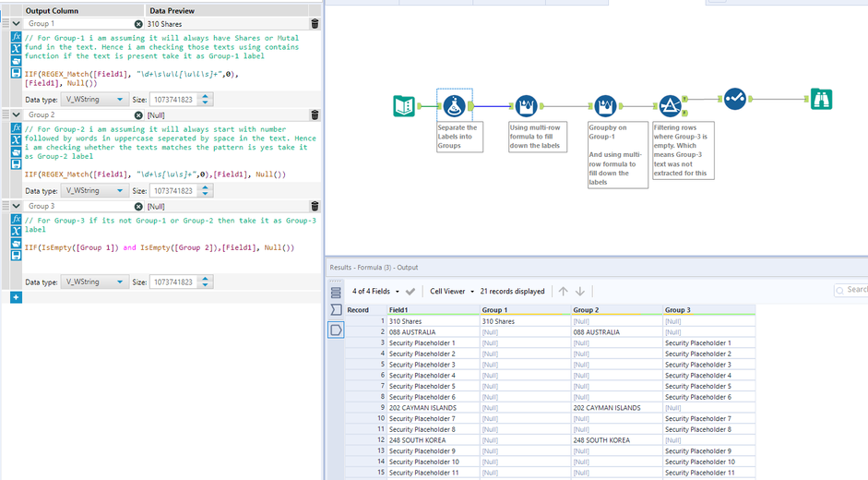Open the saved expressions folder for Group 1
The height and width of the screenshot is (480, 868).
pos(16,61)
